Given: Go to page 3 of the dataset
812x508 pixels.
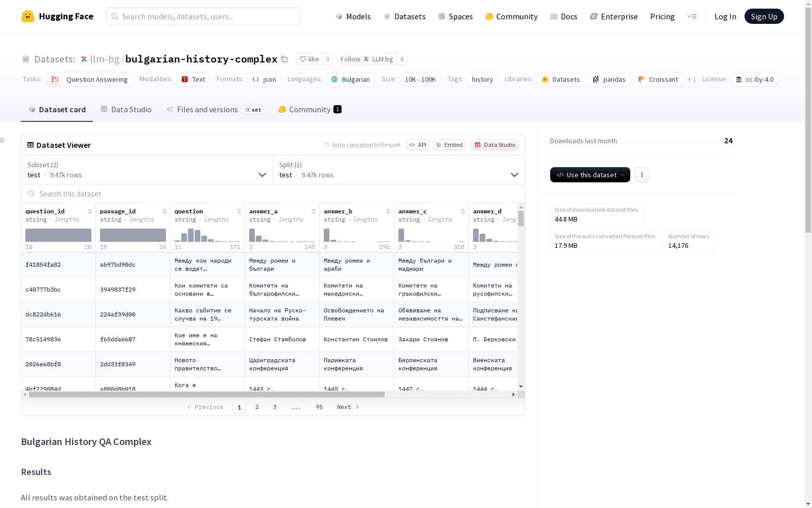Looking at the screenshot, I should pos(275,407).
